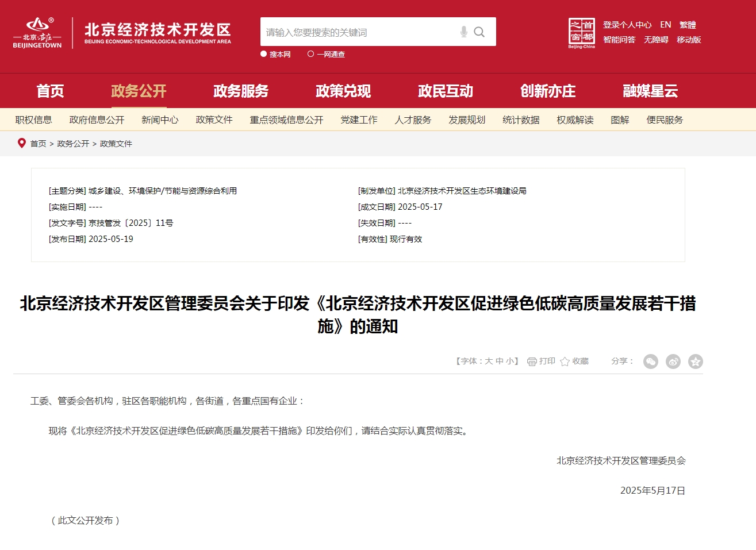Set font size to 小

509,361
